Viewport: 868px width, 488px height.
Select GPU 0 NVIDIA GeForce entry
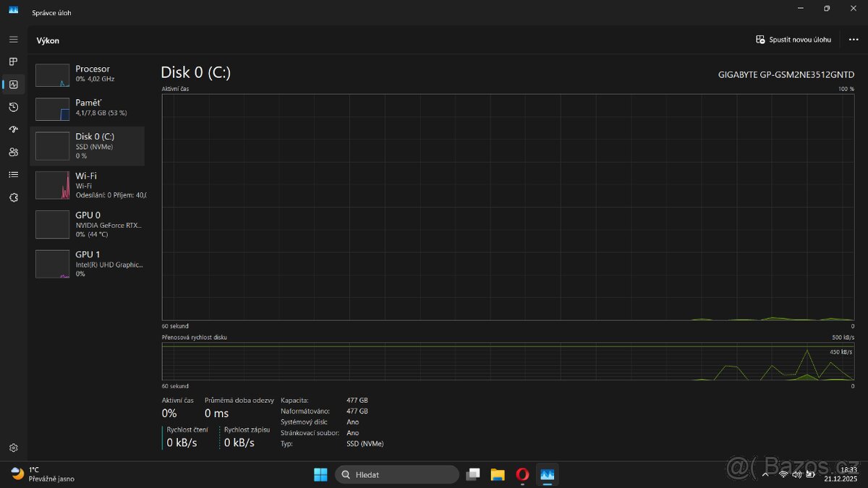point(87,224)
